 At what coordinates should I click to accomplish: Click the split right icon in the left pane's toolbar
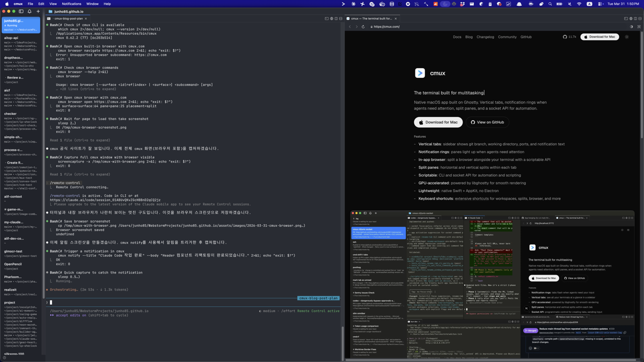coord(336,19)
